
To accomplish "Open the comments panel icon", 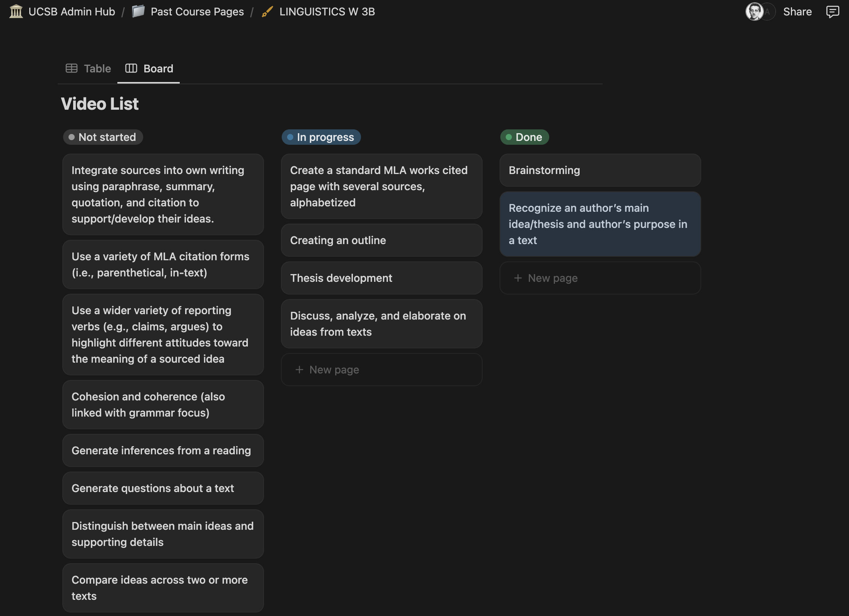I will (x=832, y=12).
